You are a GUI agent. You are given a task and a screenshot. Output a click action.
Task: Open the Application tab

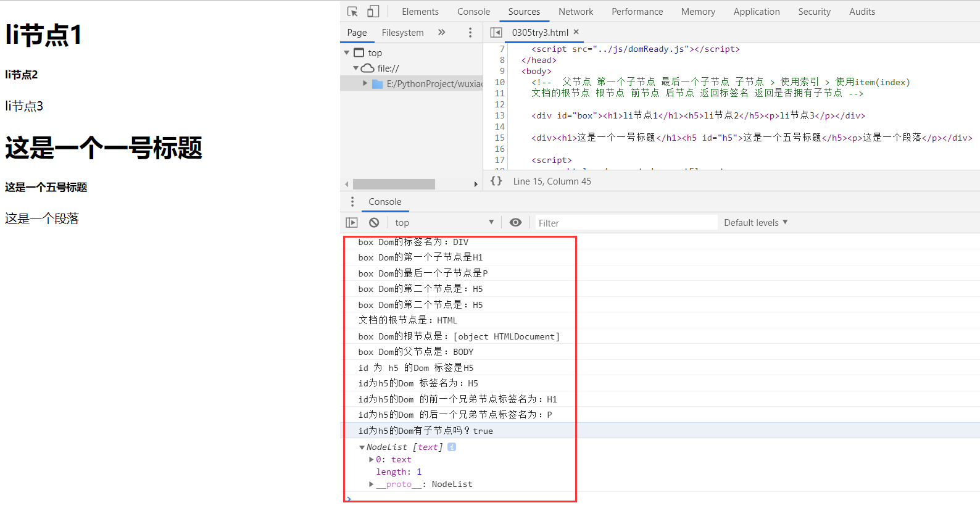coord(757,12)
